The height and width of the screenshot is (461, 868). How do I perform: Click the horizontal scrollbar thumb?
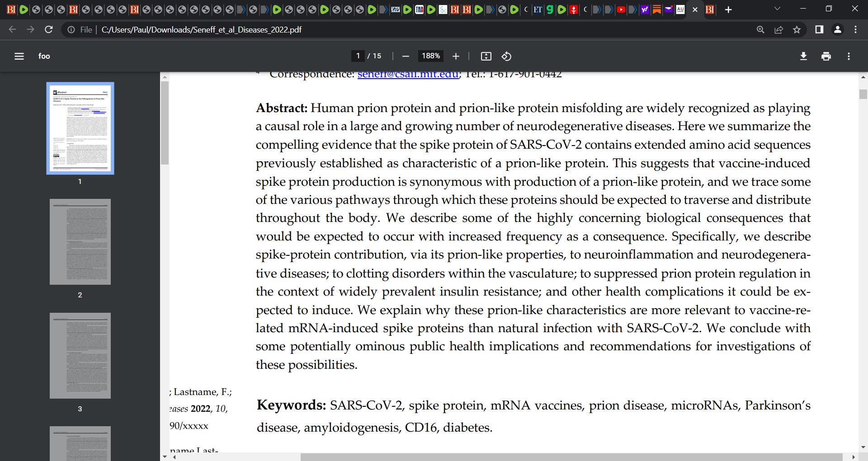571,457
